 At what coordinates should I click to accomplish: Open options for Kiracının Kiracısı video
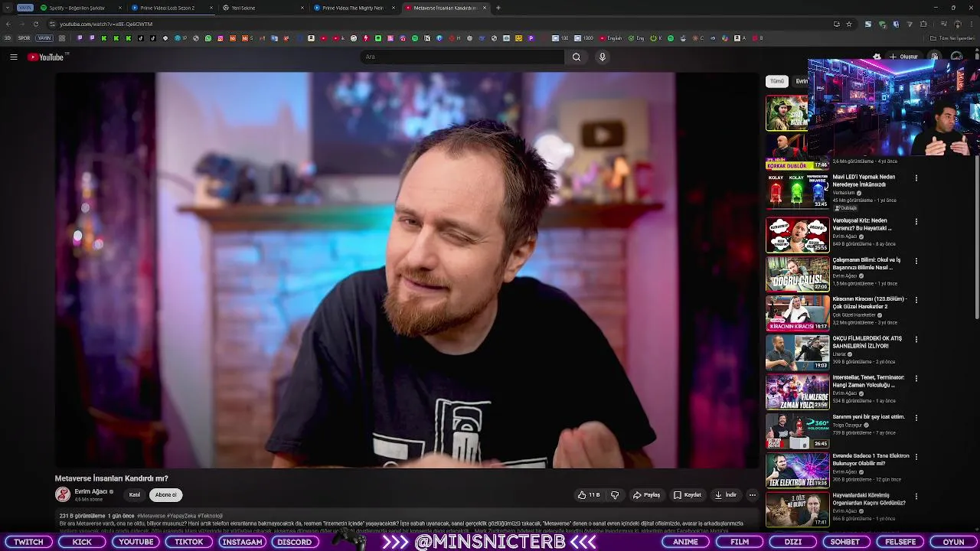[x=916, y=300]
